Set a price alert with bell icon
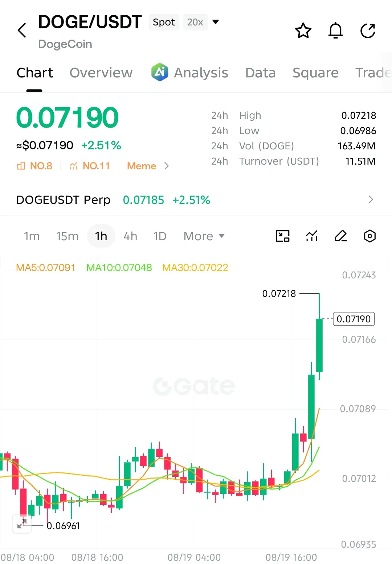This screenshot has height=564, width=392. pyautogui.click(x=335, y=31)
